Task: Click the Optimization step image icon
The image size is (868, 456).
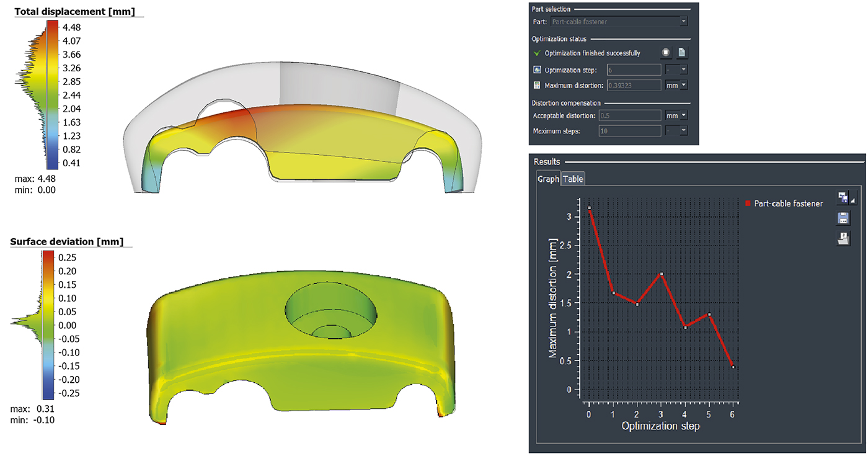Action: pyautogui.click(x=538, y=69)
